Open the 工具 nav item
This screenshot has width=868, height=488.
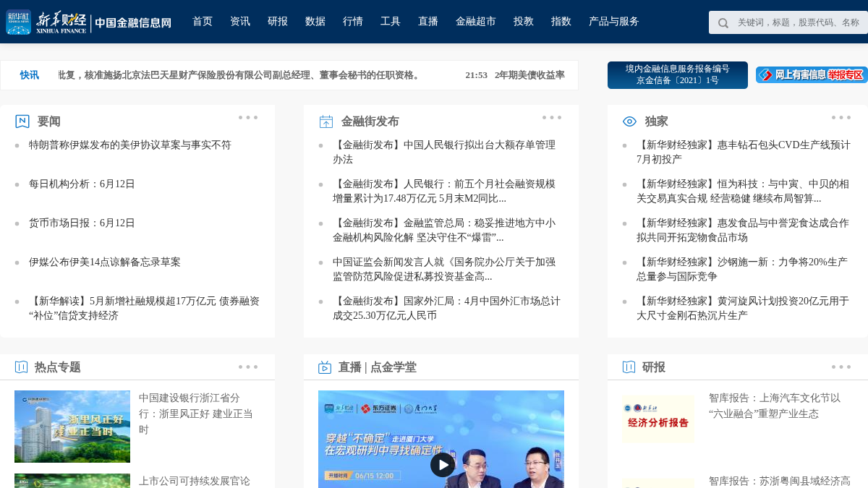[x=391, y=22]
